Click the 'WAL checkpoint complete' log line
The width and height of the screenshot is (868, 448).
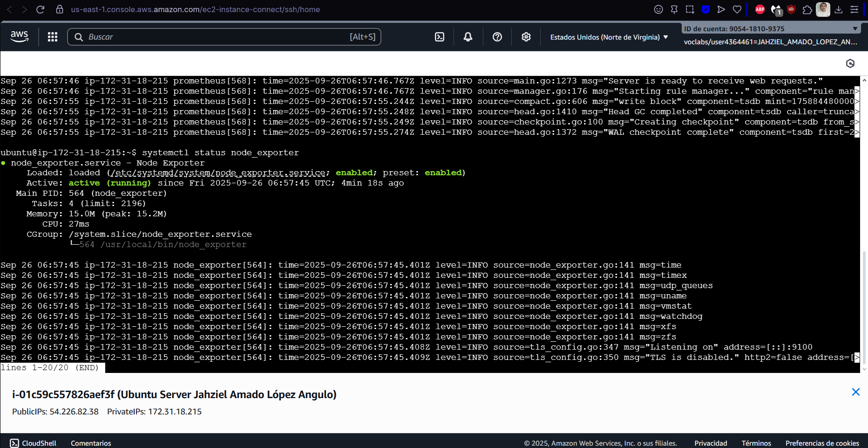[430, 132]
